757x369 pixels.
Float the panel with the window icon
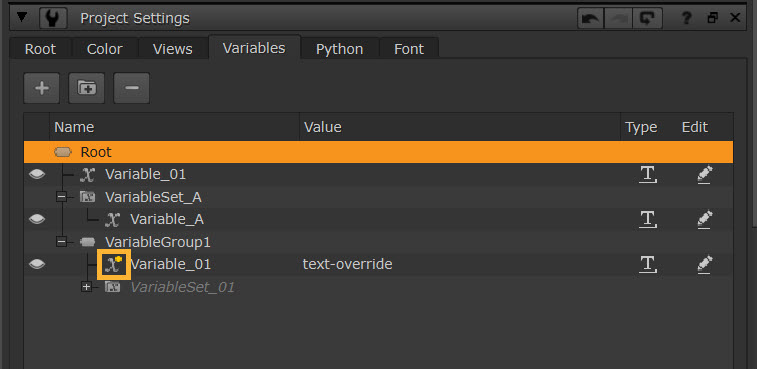(x=712, y=18)
